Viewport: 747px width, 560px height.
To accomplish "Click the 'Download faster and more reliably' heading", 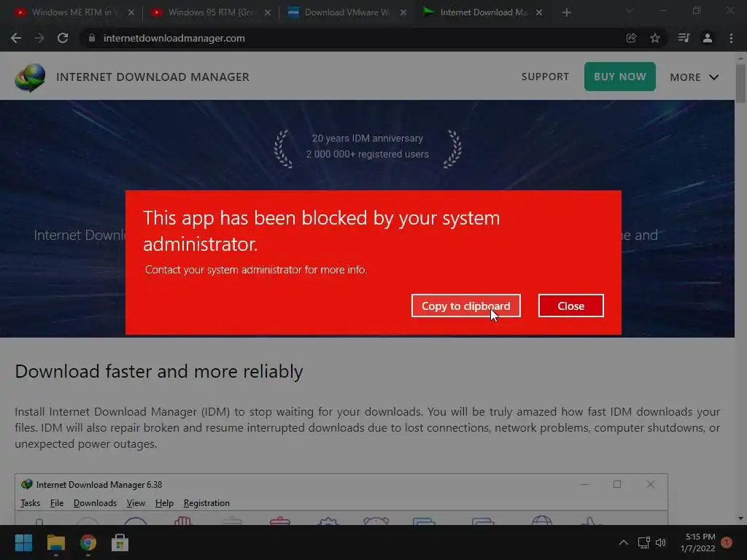I will point(158,371).
